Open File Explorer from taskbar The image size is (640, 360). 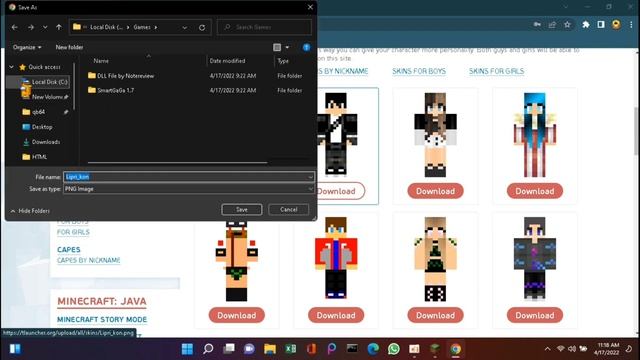[270, 349]
